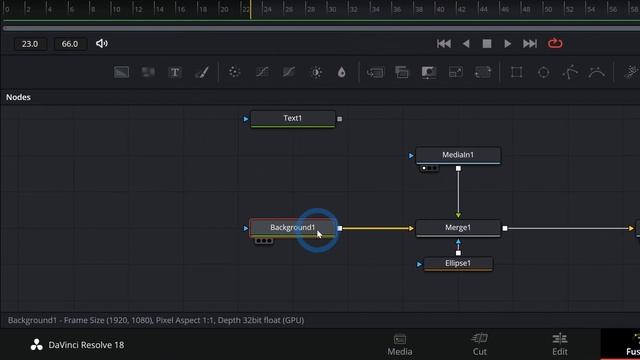
Task: Mute audio with the speaker icon
Action: pos(102,43)
